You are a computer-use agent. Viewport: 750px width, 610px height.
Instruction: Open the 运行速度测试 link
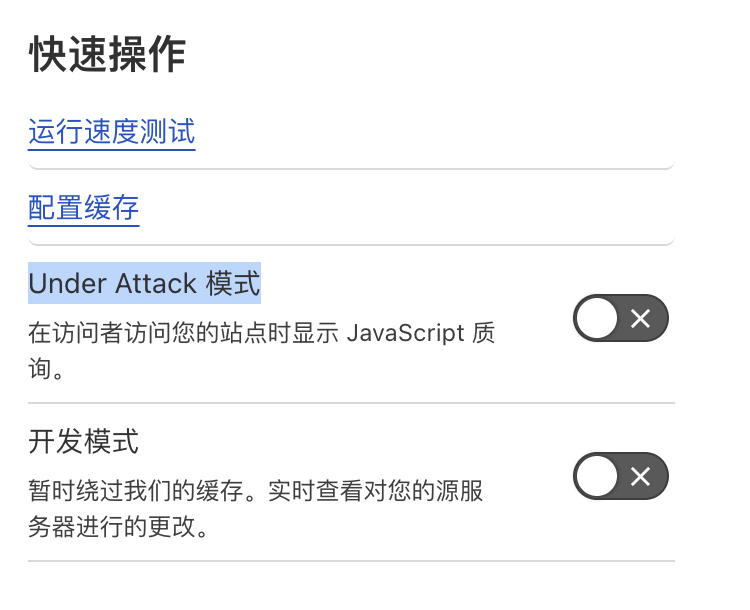click(111, 132)
